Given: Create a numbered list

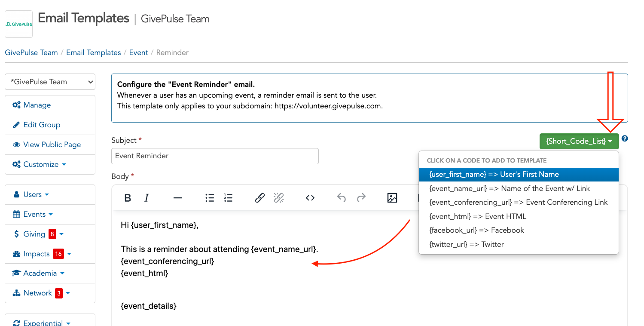Looking at the screenshot, I should 228,198.
